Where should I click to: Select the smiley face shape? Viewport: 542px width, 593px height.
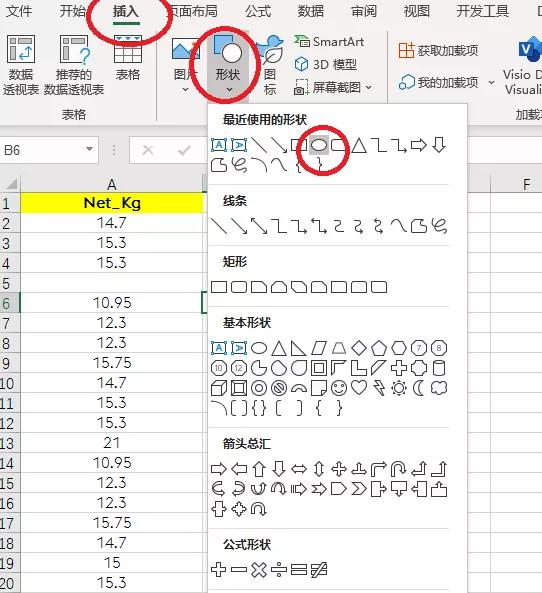(x=339, y=388)
